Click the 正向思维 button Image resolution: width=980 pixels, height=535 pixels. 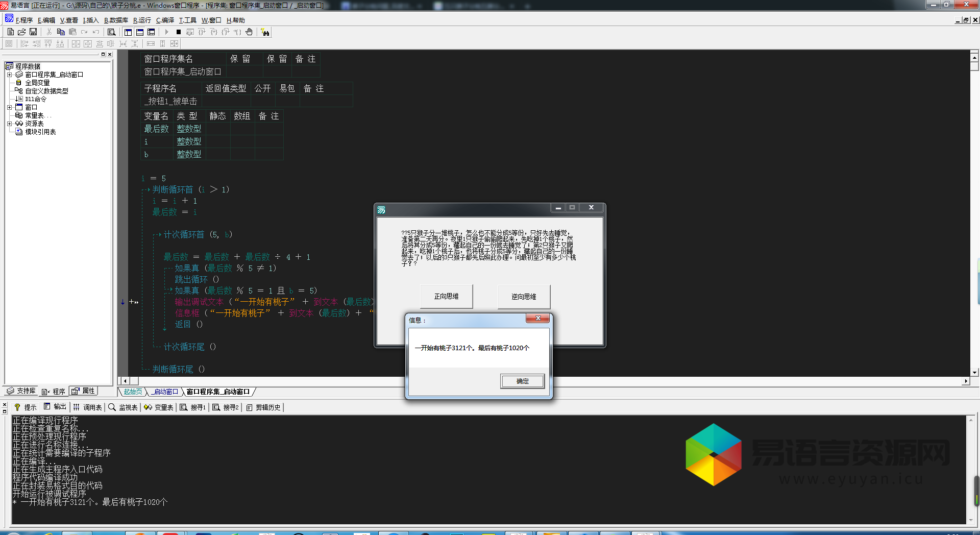point(446,296)
